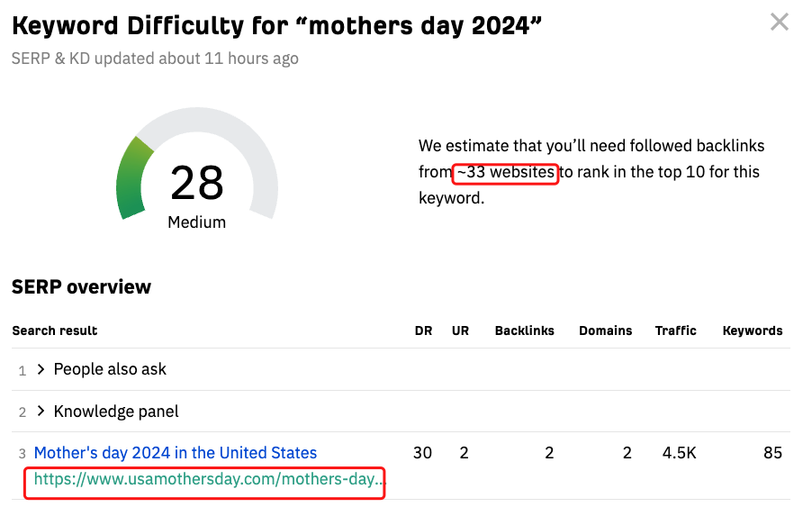The height and width of the screenshot is (507, 812).
Task: Close the Keyword Difficulty dialog
Action: click(780, 23)
